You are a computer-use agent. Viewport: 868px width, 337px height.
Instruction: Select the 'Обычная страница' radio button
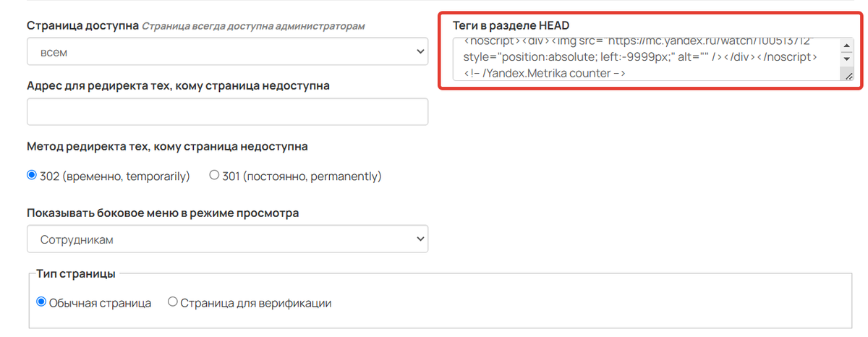(x=42, y=302)
